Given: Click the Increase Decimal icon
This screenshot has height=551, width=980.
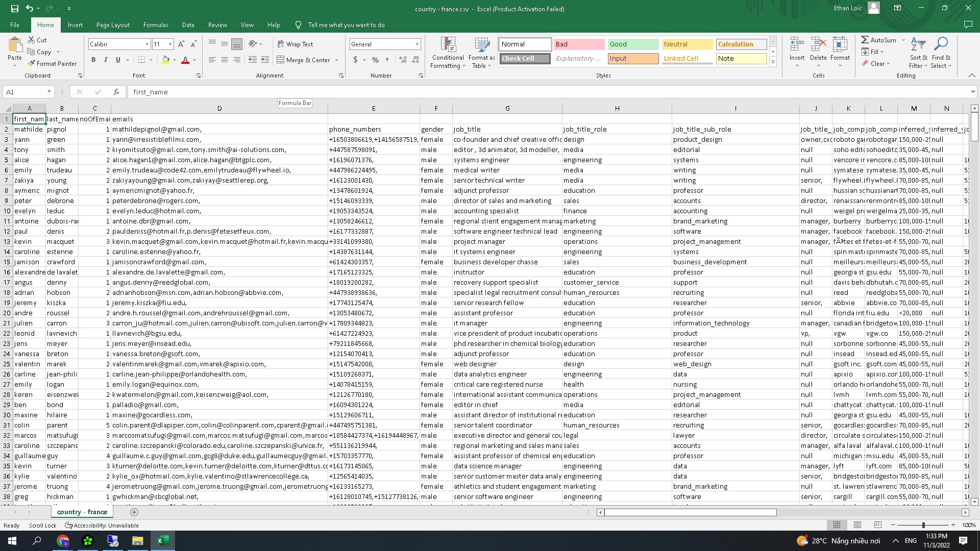Looking at the screenshot, I should point(403,60).
